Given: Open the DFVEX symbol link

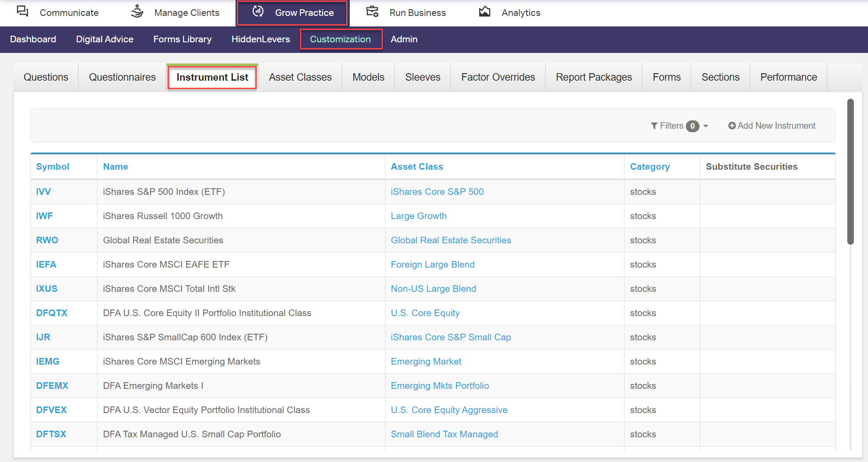Looking at the screenshot, I should (51, 410).
